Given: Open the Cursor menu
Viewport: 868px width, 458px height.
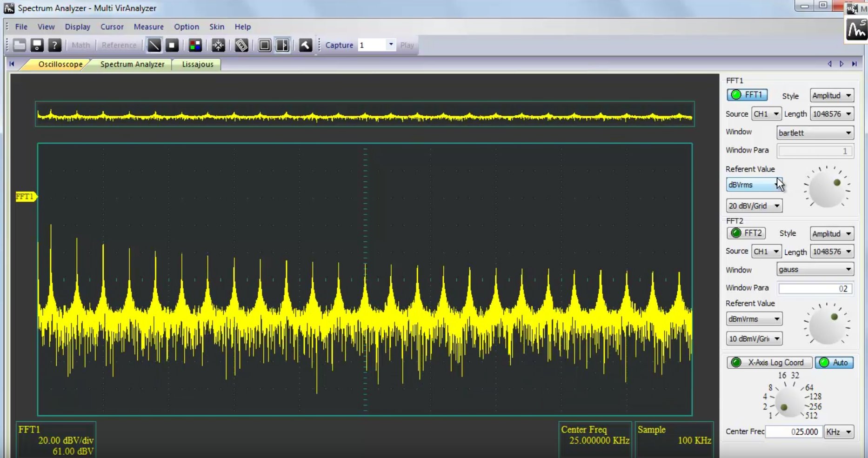Looking at the screenshot, I should [112, 27].
